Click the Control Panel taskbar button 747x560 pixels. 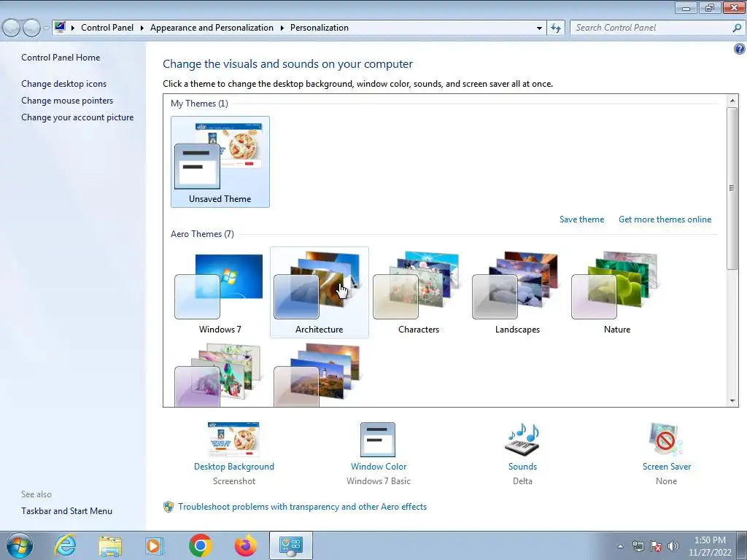[291, 545]
